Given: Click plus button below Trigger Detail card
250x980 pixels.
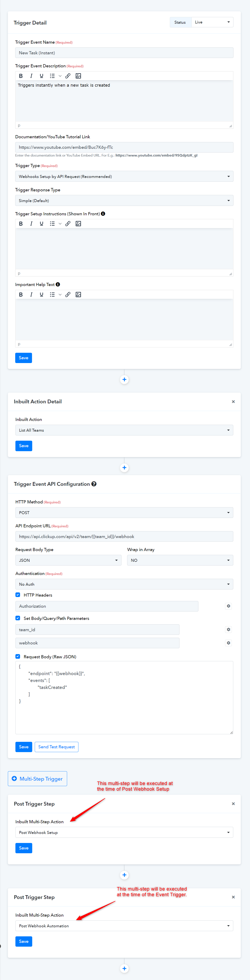Looking at the screenshot, I should [124, 379].
